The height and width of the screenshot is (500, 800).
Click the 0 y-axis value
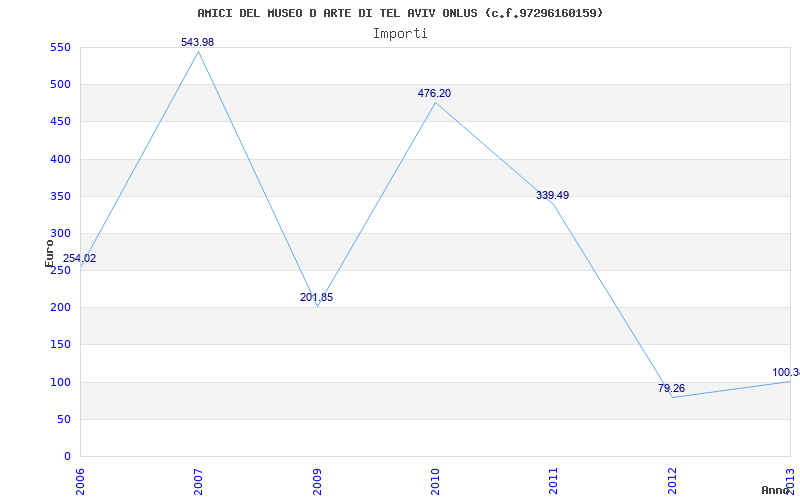(x=67, y=457)
